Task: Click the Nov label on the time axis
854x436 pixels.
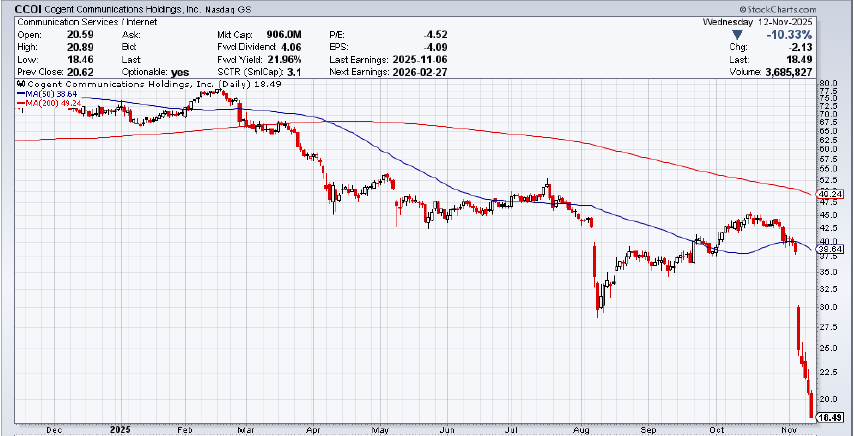Action: (789, 429)
